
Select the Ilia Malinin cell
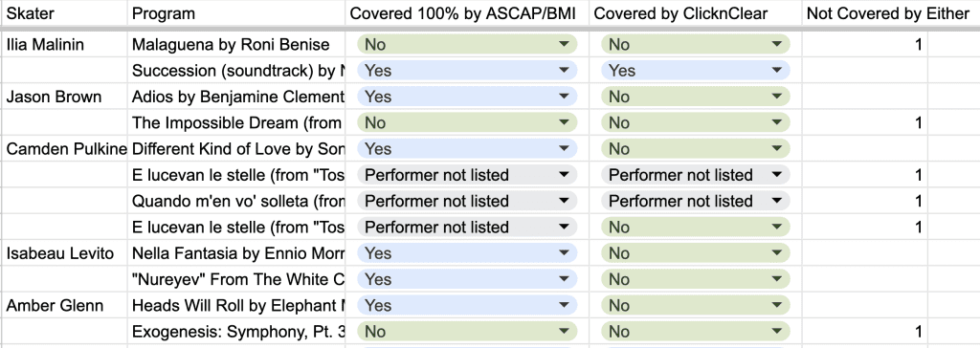click(64, 44)
